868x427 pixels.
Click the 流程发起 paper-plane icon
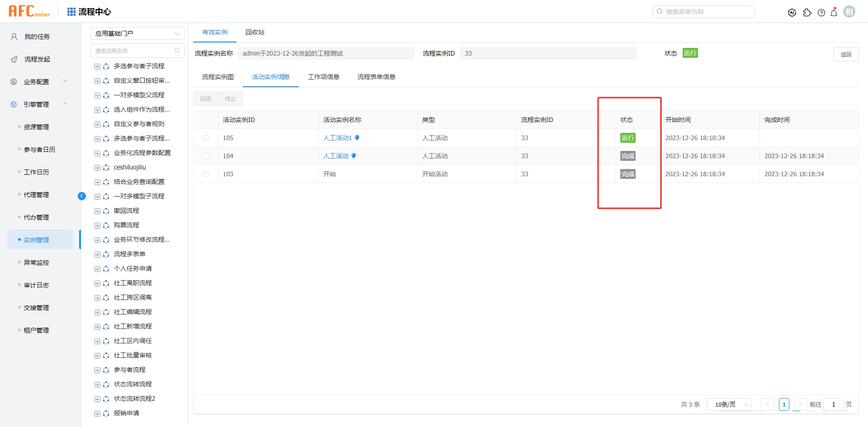tap(13, 59)
